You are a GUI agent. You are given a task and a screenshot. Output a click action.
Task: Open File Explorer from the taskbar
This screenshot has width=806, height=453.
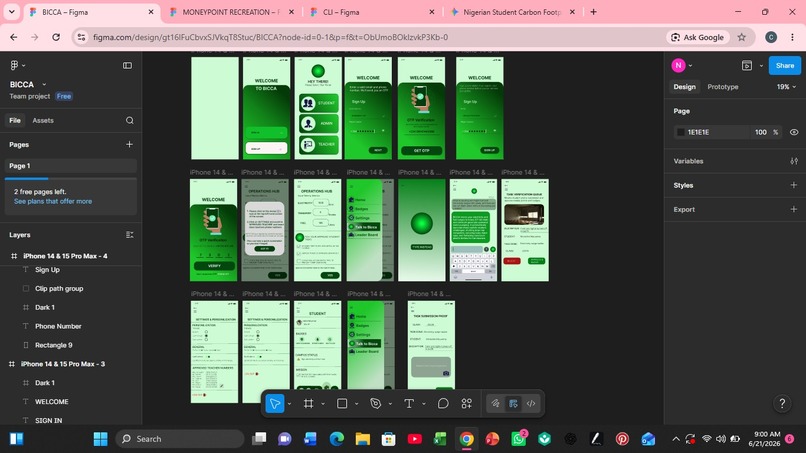pos(363,439)
